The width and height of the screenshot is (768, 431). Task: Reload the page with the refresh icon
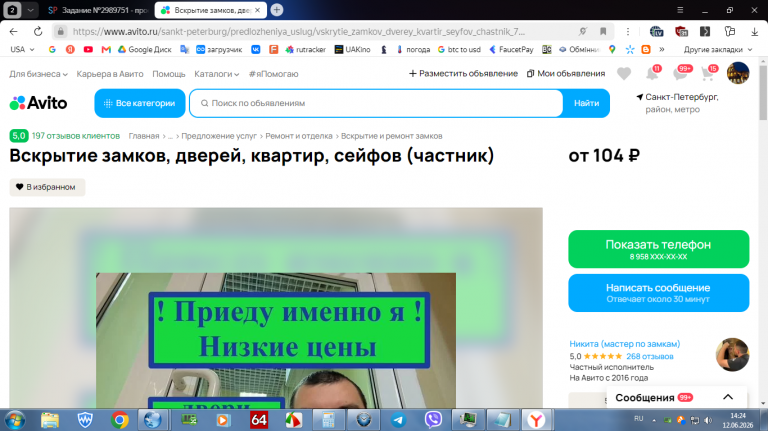[38, 31]
